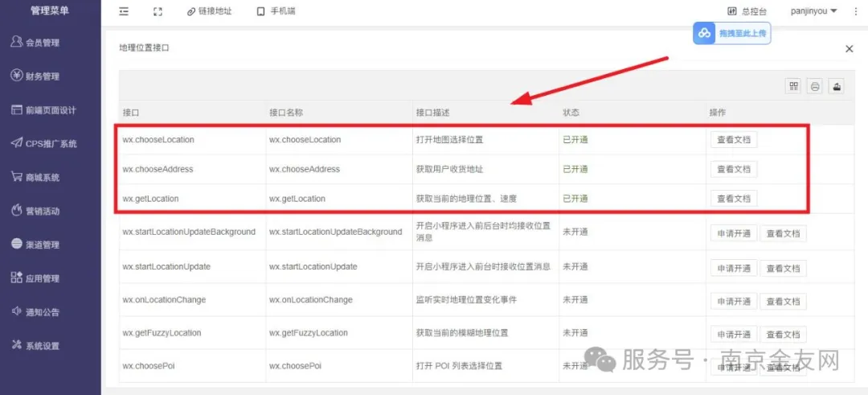The width and height of the screenshot is (868, 395).
Task: Click the 拖拽至此上传 cloud upload button
Action: click(732, 33)
